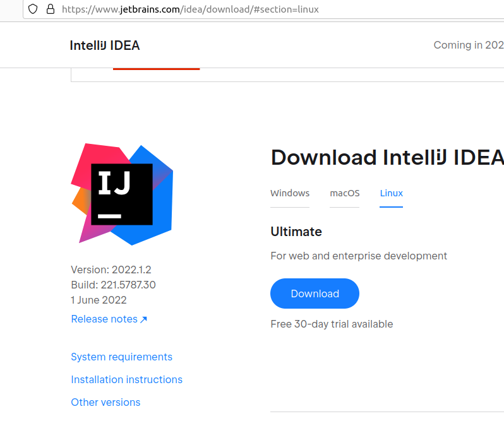Image resolution: width=504 pixels, height=421 pixels.
Task: Click the Download IntelliJ IDEA heading
Action: coord(387,158)
